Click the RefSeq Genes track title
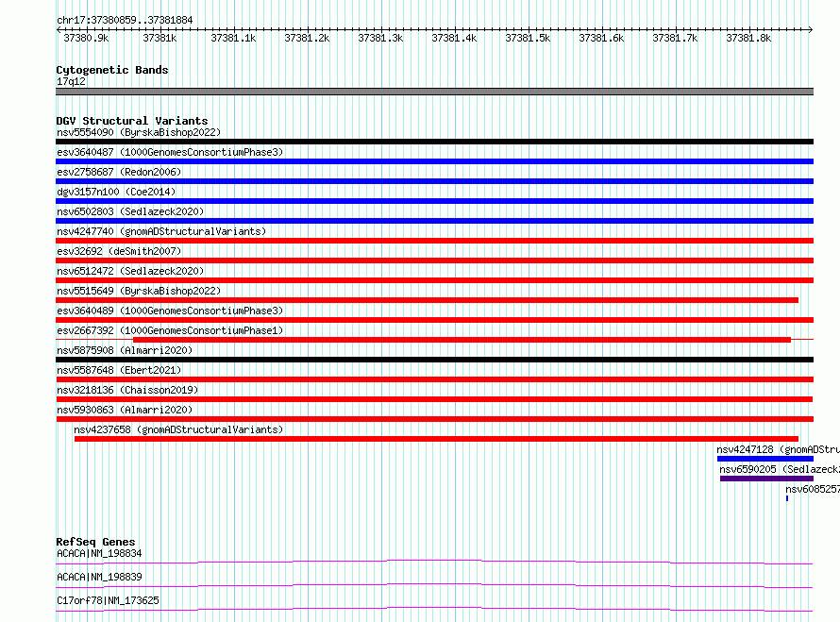The height and width of the screenshot is (622, 840). pyautogui.click(x=95, y=542)
